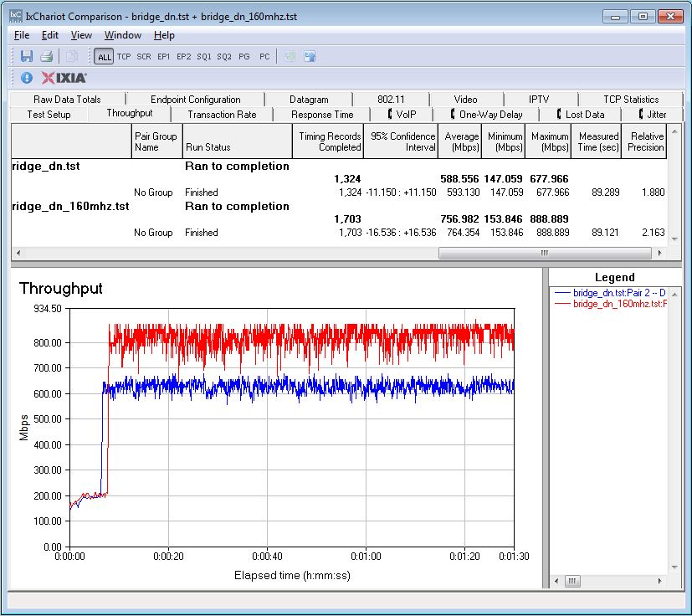Switch to TCP Statistics tab

coord(631,100)
